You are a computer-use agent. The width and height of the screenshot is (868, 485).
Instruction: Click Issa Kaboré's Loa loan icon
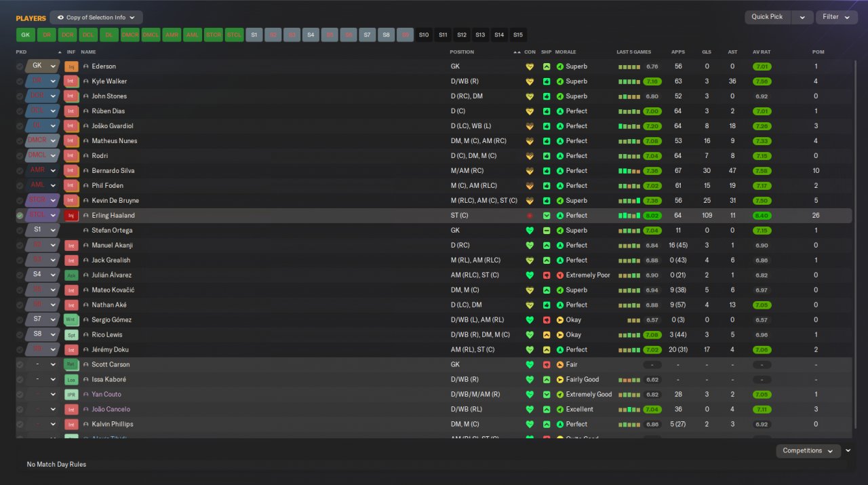pos(71,380)
